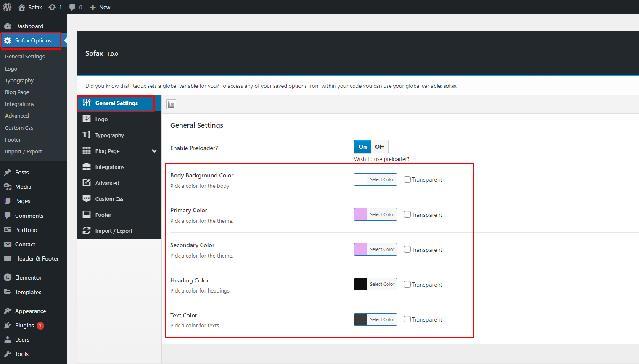Open Select Color for Primary Color
639x364 pixels.
[x=382, y=214]
